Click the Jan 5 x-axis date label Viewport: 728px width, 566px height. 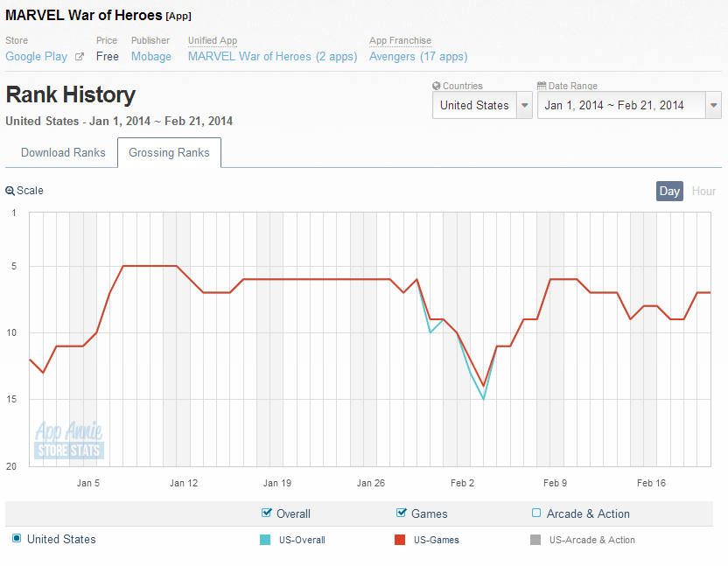[x=88, y=483]
